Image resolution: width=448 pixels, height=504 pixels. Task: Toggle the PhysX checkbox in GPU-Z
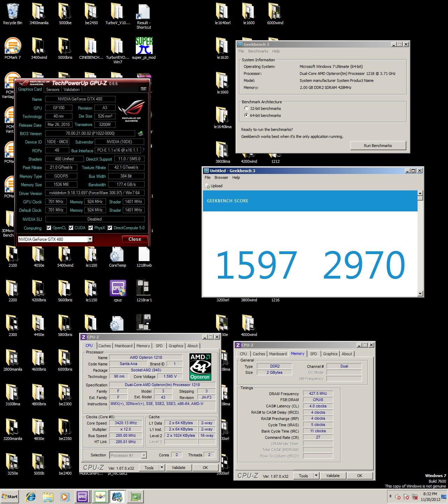[91, 228]
